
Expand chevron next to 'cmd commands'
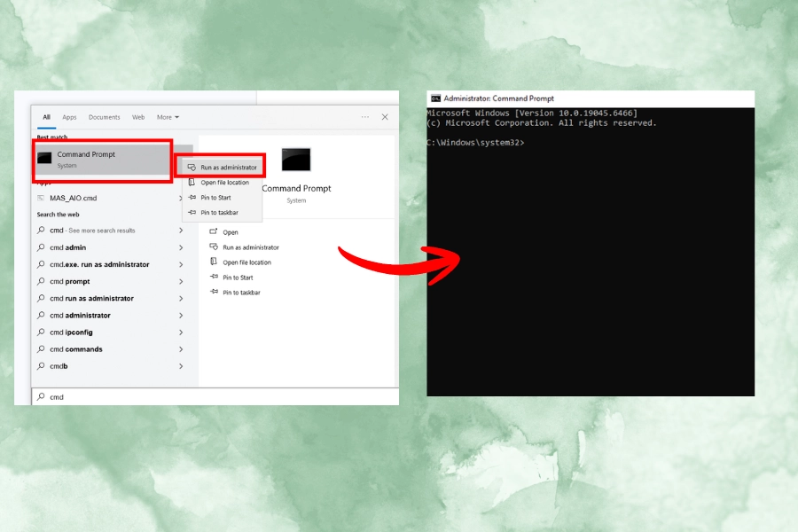pyautogui.click(x=181, y=349)
